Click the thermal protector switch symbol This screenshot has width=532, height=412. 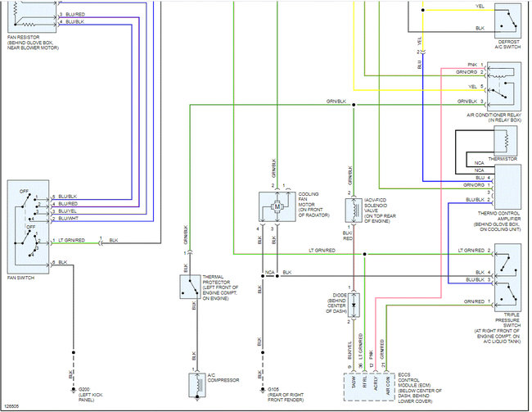(x=190, y=287)
